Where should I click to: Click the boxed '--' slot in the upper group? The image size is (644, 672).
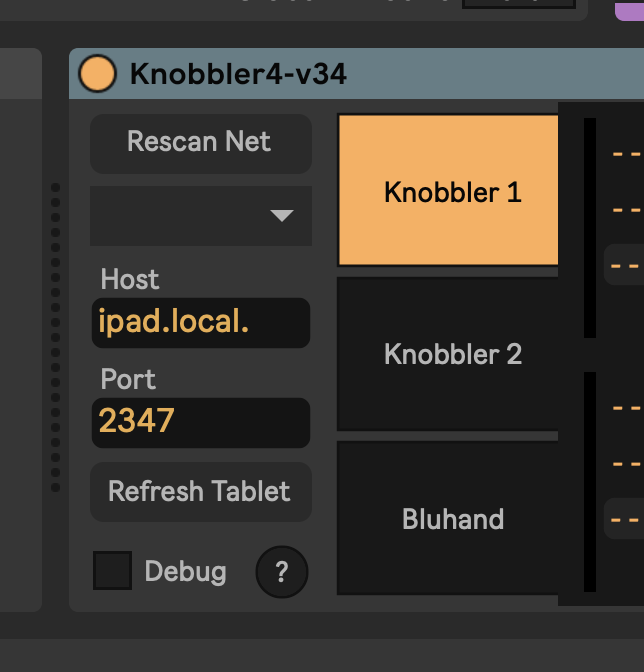pyautogui.click(x=625, y=265)
